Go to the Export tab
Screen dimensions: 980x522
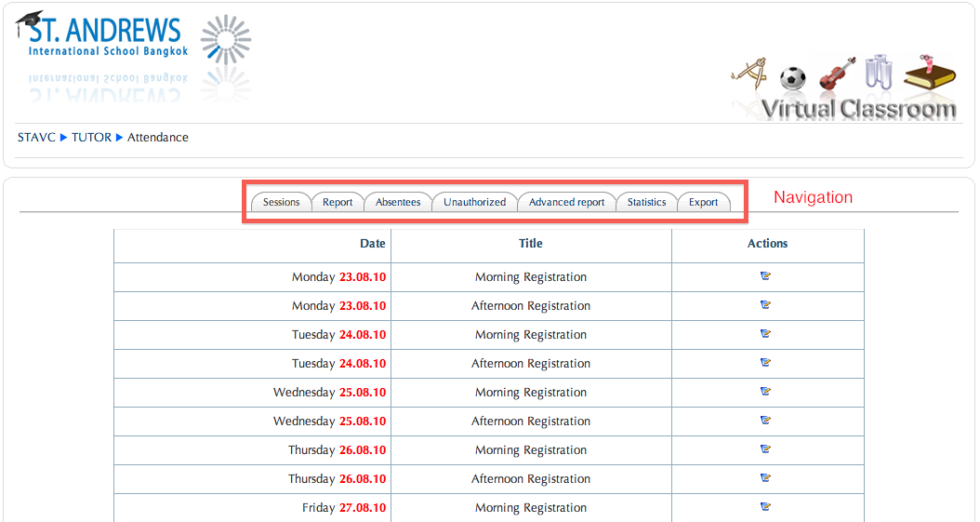[x=703, y=202]
